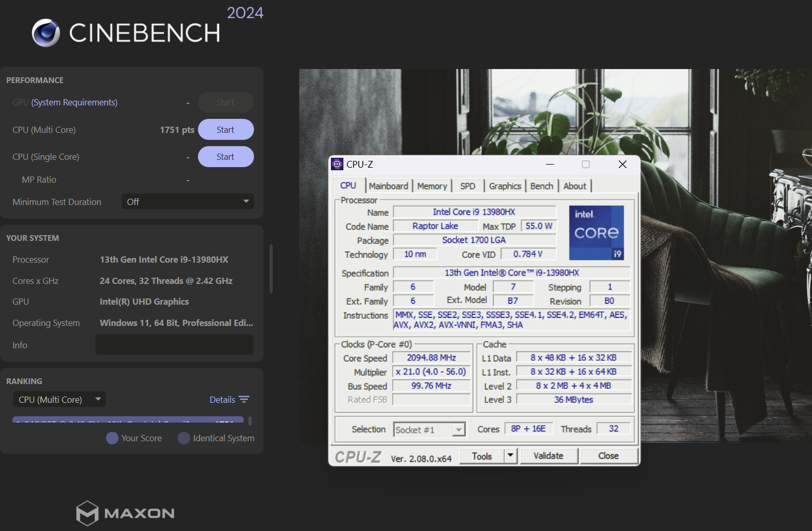The image size is (812, 531).
Task: Click the 1751 pts score value
Action: pyautogui.click(x=177, y=130)
